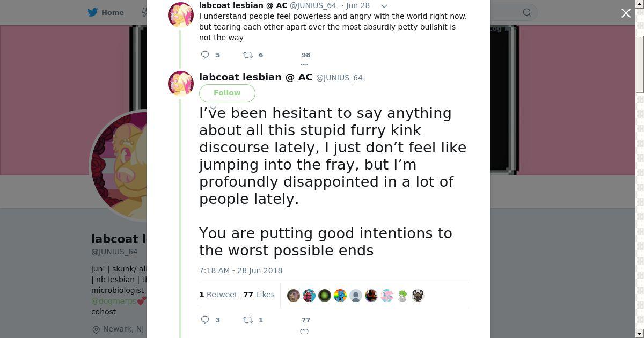This screenshot has height=338, width=644.
Task: Open the caret menu beside Jun 28
Action: [x=384, y=6]
